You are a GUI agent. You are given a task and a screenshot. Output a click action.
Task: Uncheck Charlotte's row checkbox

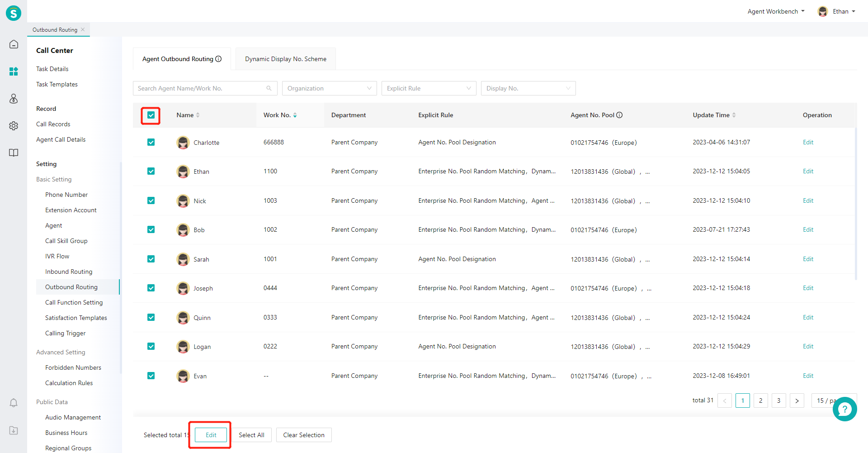click(151, 142)
